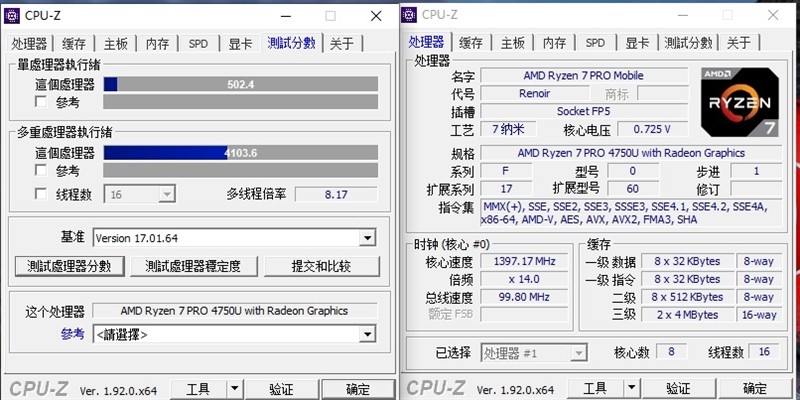The image size is (800, 400).
Task: Click multi-thread score bar showing 4103.6
Action: click(241, 153)
